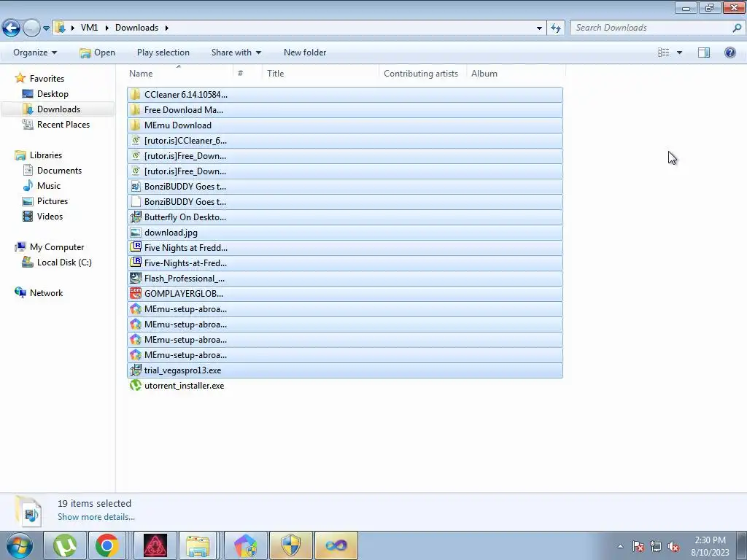Click the refresh button beside address bar
Image resolution: width=747 pixels, height=560 pixels.
[x=555, y=28]
